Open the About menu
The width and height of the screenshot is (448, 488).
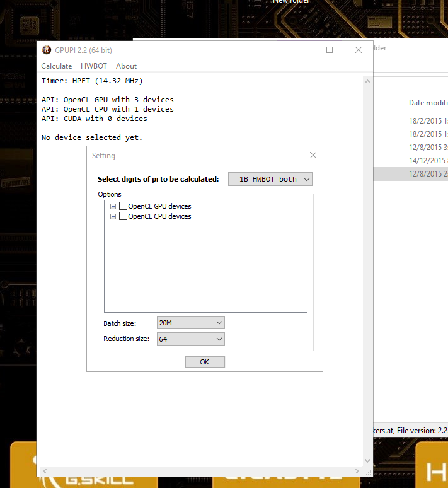pos(126,66)
